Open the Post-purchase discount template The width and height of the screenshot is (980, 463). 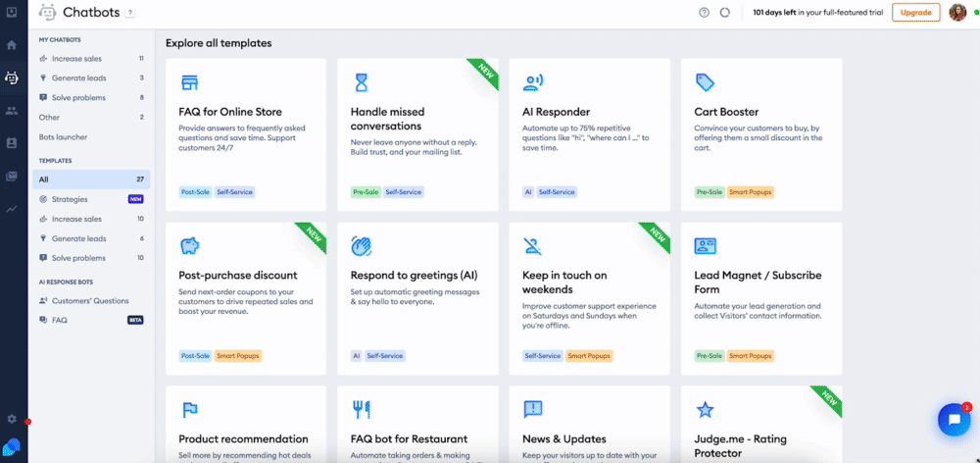point(246,298)
